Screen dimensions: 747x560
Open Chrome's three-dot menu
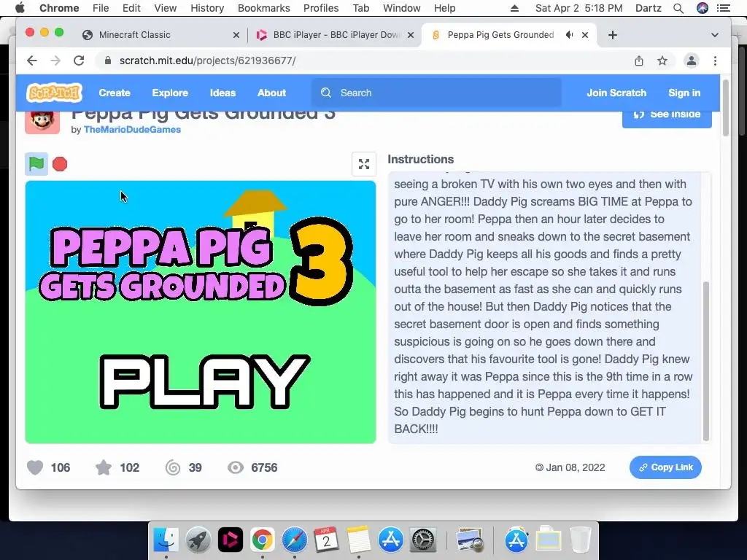715,61
